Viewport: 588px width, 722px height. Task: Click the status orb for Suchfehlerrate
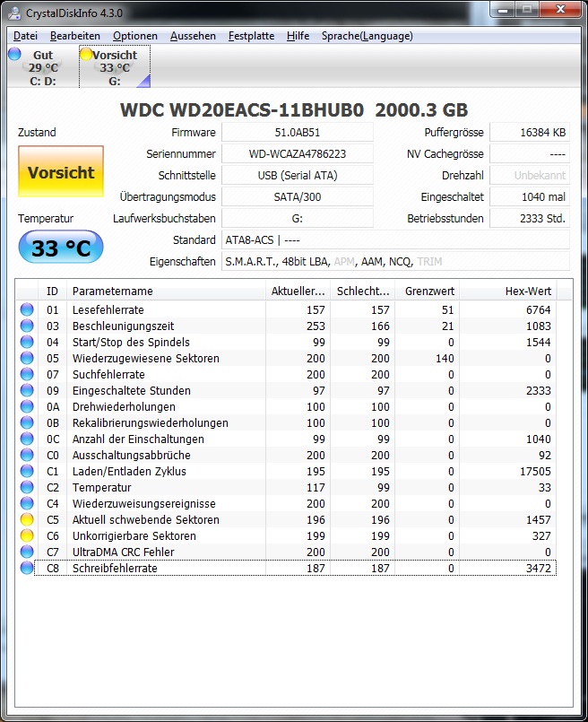point(27,374)
